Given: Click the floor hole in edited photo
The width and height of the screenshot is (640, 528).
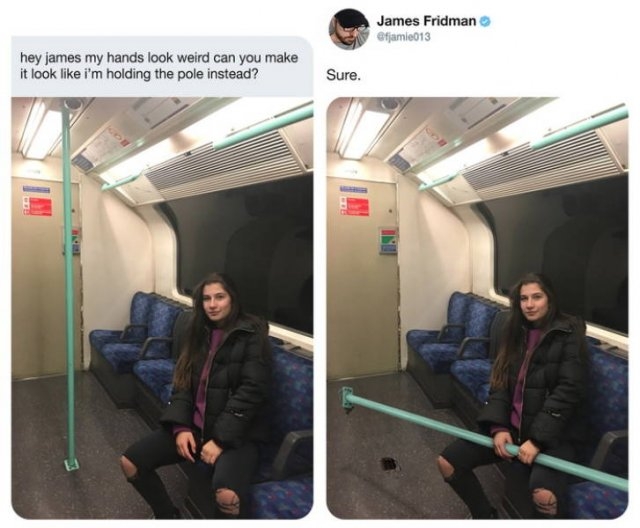Looking at the screenshot, I should (389, 464).
